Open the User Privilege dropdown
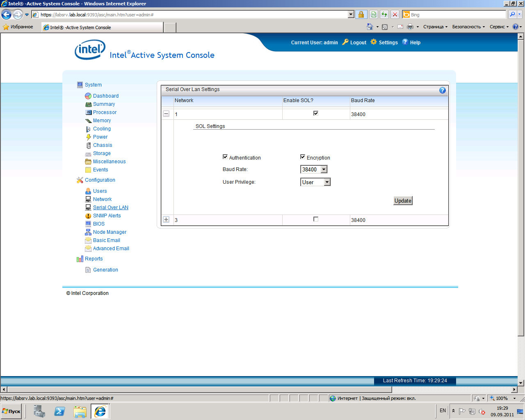The width and height of the screenshot is (525, 420). pos(327,182)
